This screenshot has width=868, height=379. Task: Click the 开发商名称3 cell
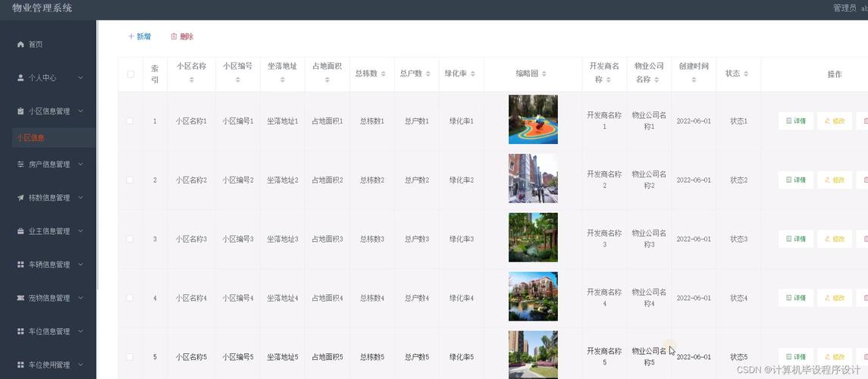(604, 239)
